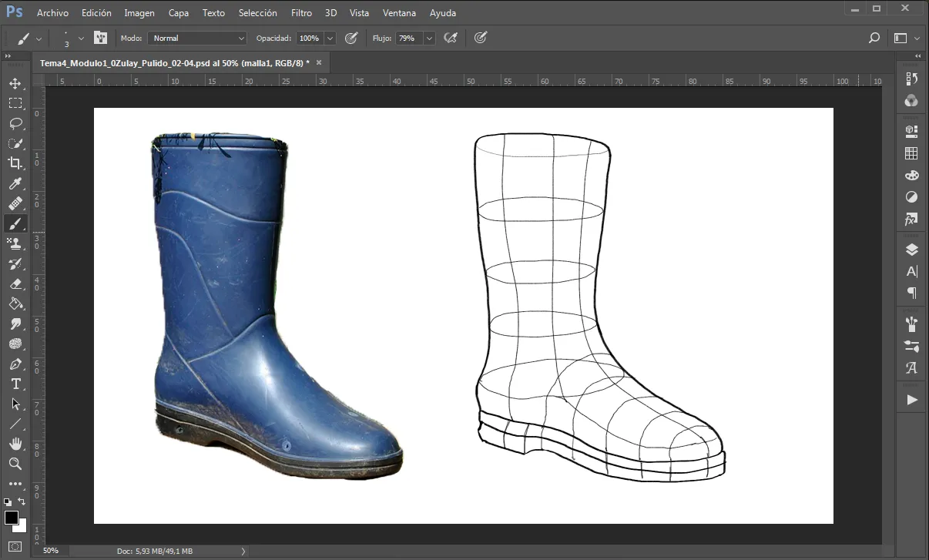Select the Zoom tool in the toolbox
Screen dimensions: 929x560
15,464
